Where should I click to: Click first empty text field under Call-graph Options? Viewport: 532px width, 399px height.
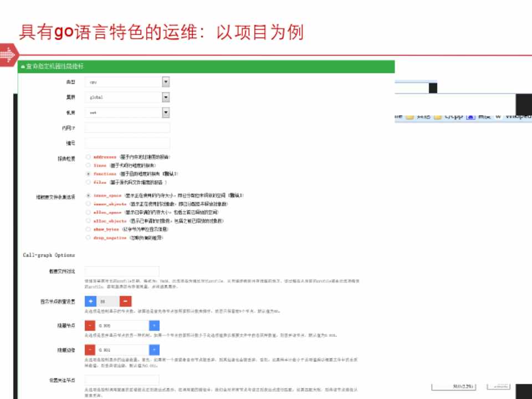(122, 272)
